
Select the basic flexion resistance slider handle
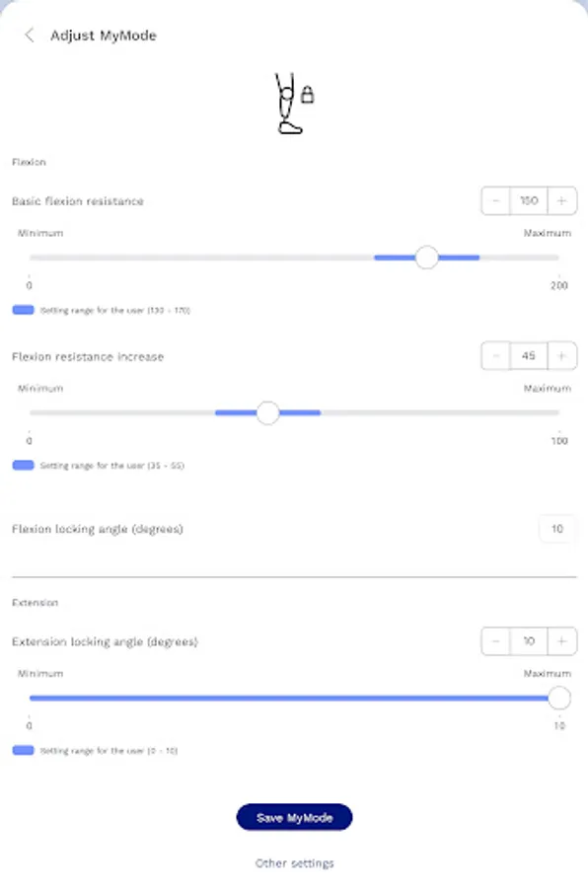[x=426, y=258]
